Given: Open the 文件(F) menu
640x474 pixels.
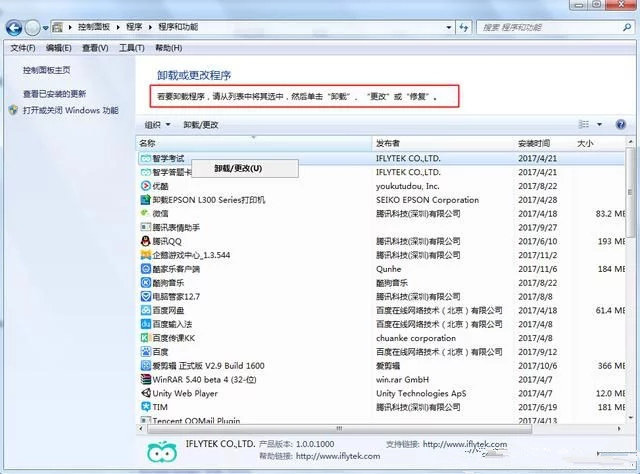Looking at the screenshot, I should point(22,48).
